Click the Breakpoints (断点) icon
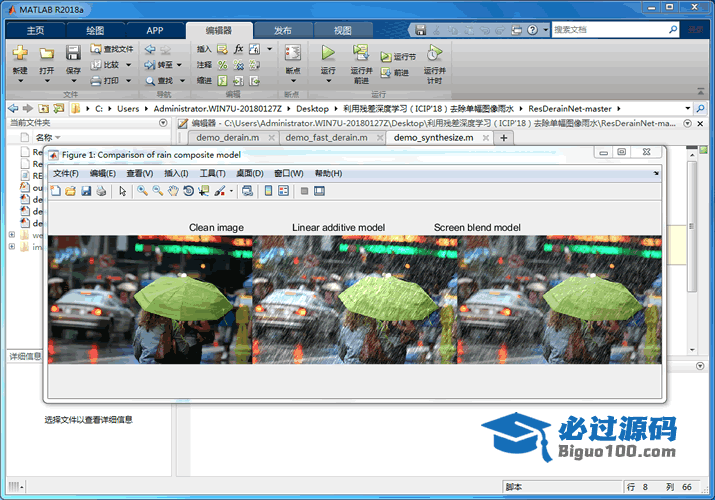This screenshot has width=715, height=500. pyautogui.click(x=293, y=52)
